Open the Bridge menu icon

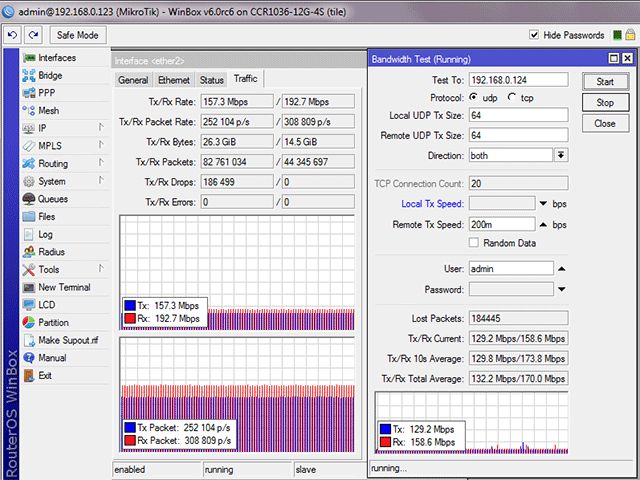(x=28, y=75)
